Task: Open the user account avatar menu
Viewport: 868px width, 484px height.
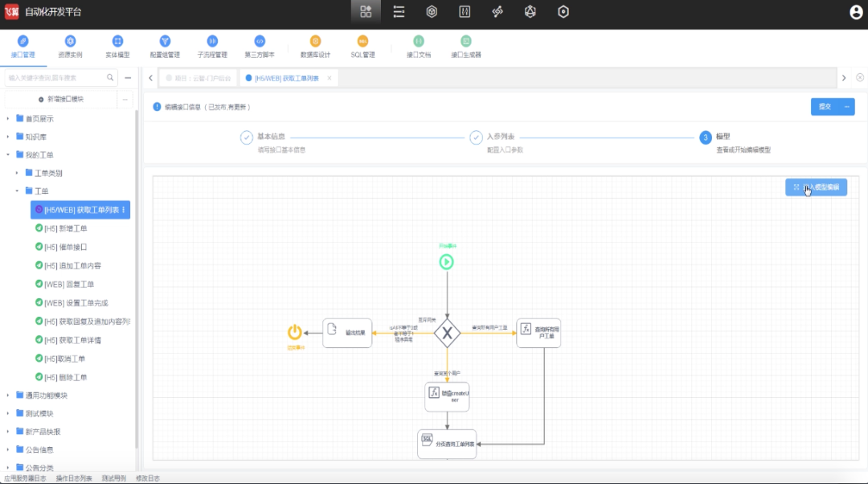Action: (856, 12)
